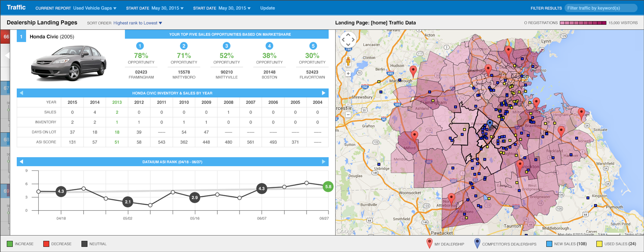The height and width of the screenshot is (252, 644).
Task: Click the blue competitor pin on the map
Action: pyautogui.click(x=489, y=125)
